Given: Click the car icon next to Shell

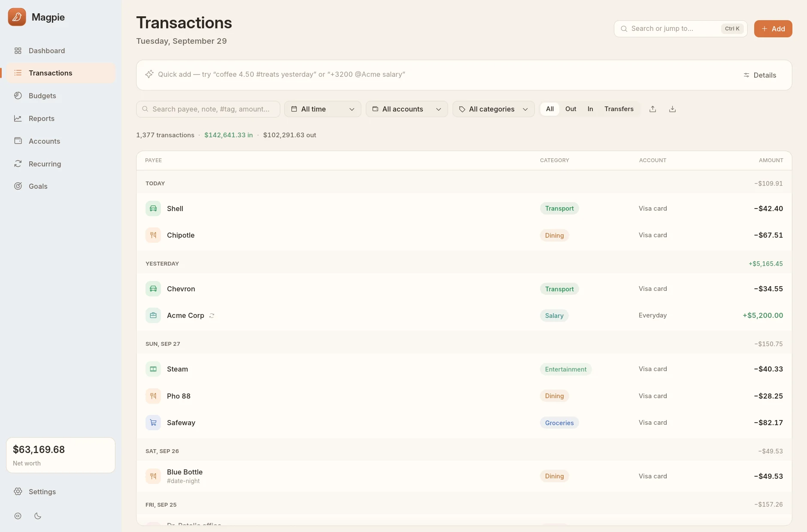Looking at the screenshot, I should [153, 209].
